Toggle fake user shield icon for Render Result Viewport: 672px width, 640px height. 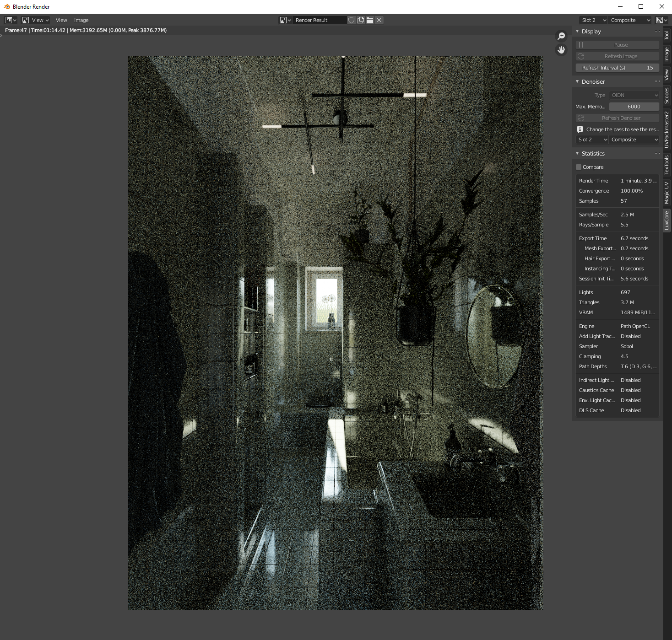coord(352,20)
